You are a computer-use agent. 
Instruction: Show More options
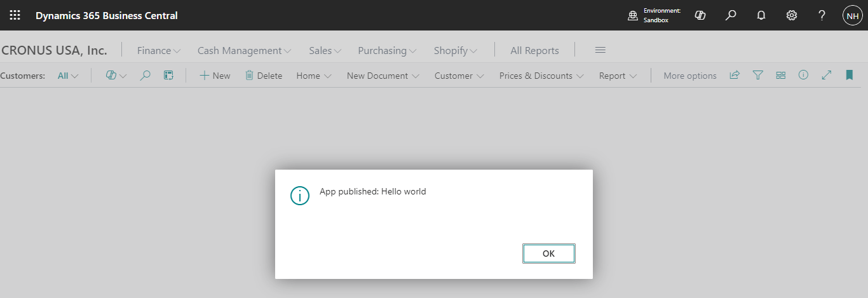click(690, 76)
